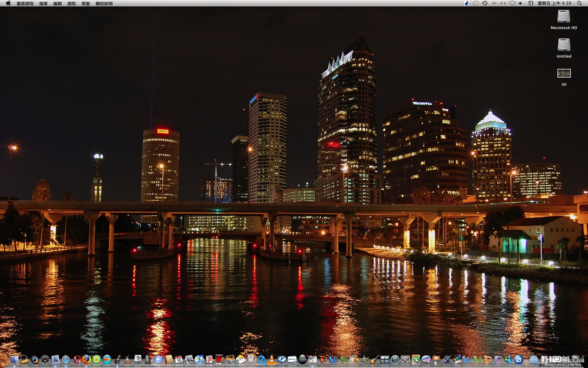Open Finder icon in the dock
Viewport: 588px width, 368px height.
point(14,359)
